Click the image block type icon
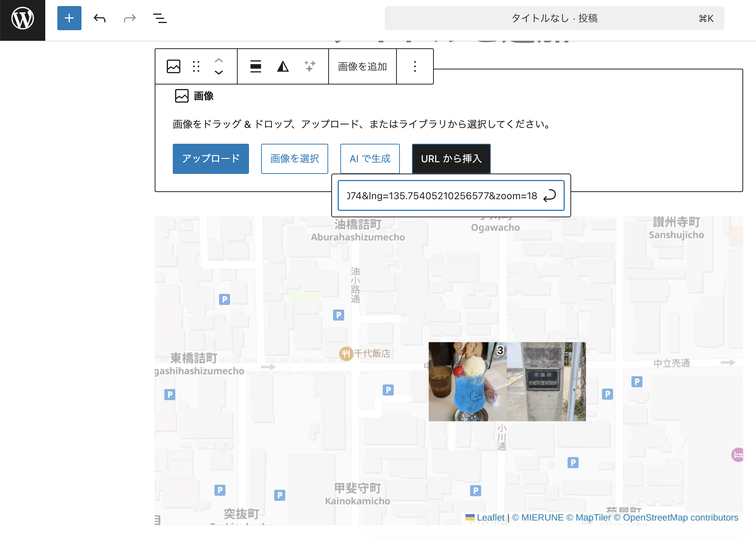The height and width of the screenshot is (538, 756). tap(174, 66)
